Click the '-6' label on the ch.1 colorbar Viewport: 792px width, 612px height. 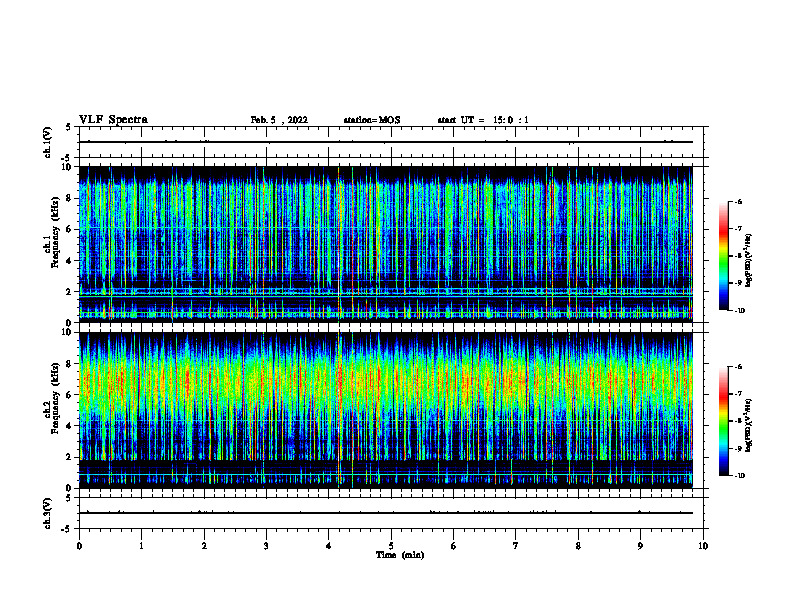[x=737, y=201]
